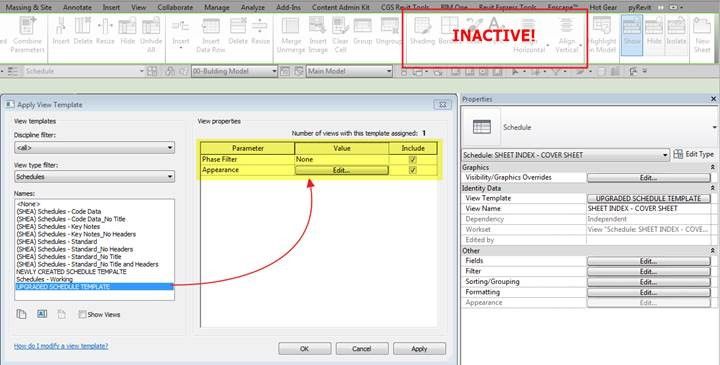The image size is (720, 365).
Task: Select Schedules - Working template name
Action: 45,279
